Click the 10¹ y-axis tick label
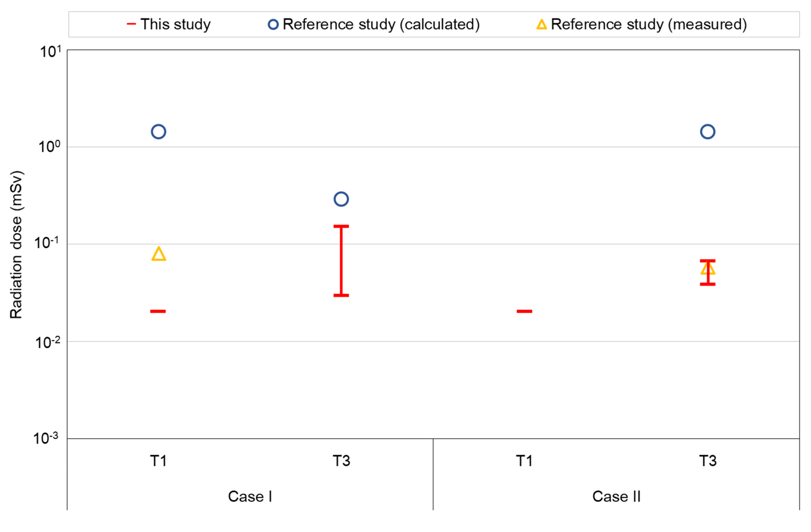 (50, 52)
